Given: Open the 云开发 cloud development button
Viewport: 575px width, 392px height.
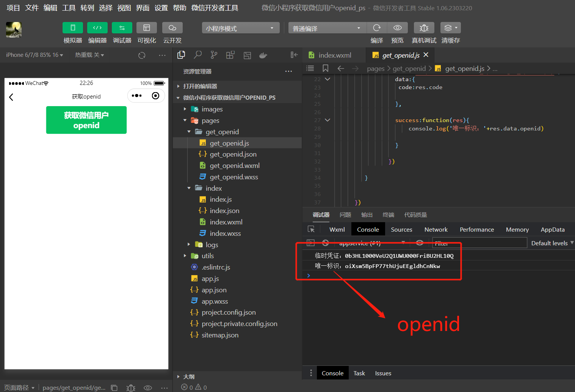Looking at the screenshot, I should (x=172, y=28).
